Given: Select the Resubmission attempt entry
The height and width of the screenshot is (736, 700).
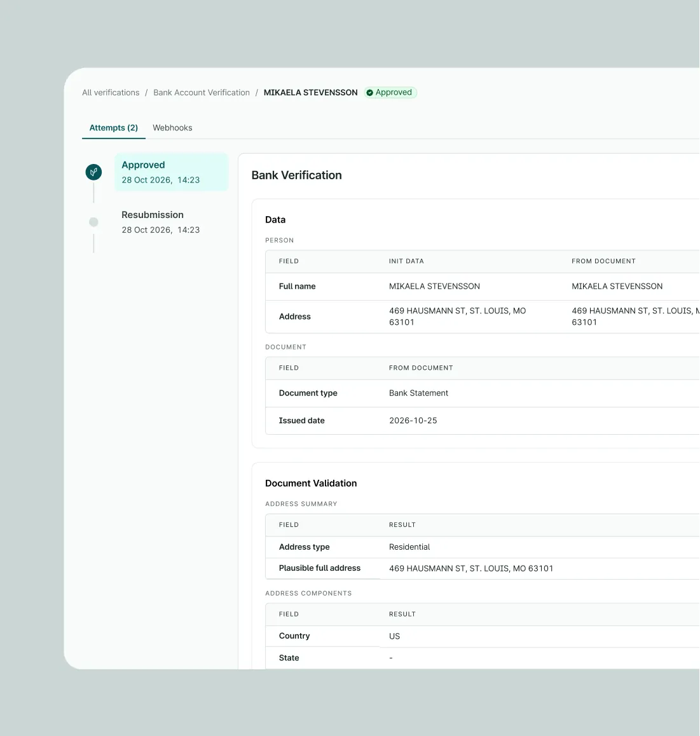Looking at the screenshot, I should (x=161, y=222).
